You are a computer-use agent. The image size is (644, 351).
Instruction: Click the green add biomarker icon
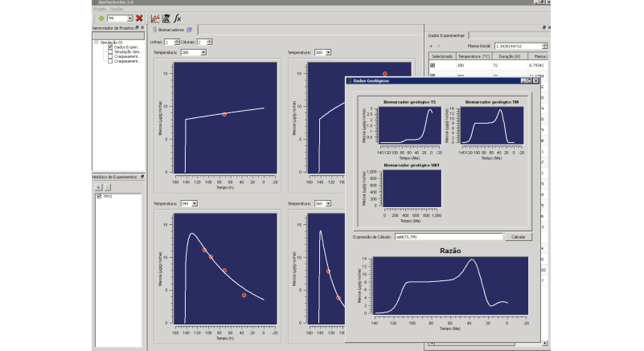101,18
